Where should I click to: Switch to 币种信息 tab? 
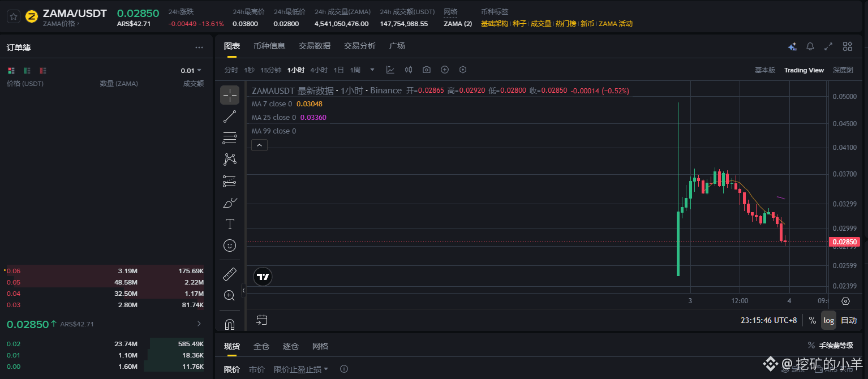tap(269, 46)
